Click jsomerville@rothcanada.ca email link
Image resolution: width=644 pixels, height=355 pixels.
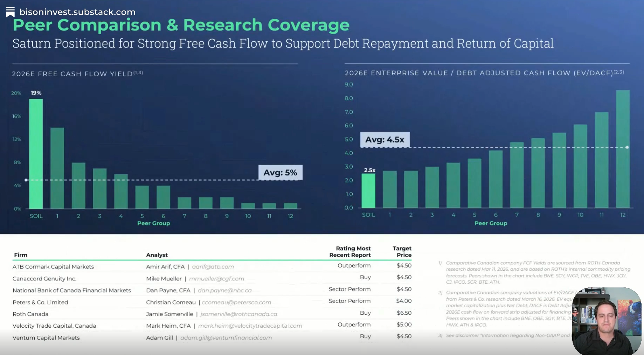click(238, 314)
